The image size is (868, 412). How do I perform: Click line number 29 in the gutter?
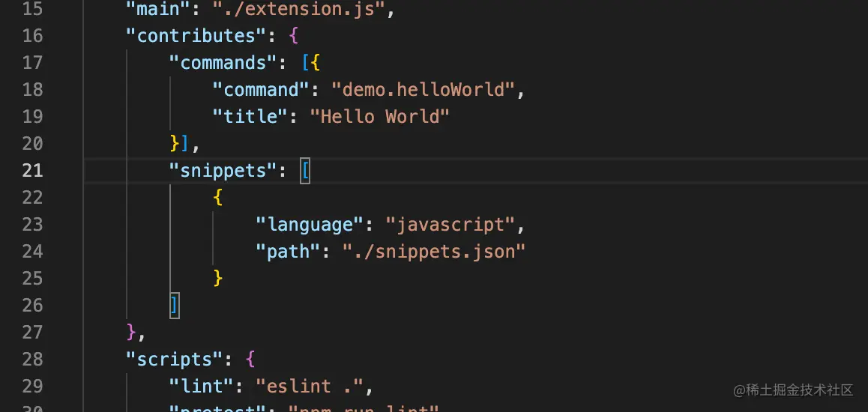32,386
